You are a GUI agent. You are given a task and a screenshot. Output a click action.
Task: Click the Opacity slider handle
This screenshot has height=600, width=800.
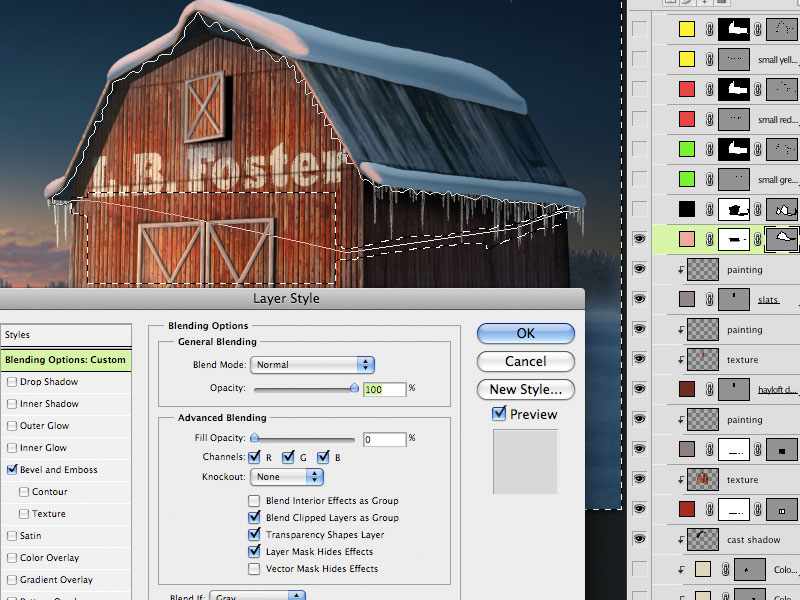pos(354,388)
